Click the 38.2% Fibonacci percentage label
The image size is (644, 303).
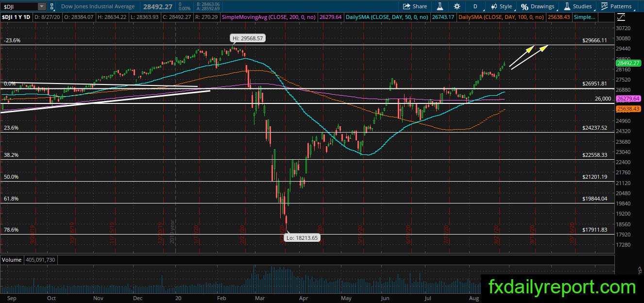[11, 155]
